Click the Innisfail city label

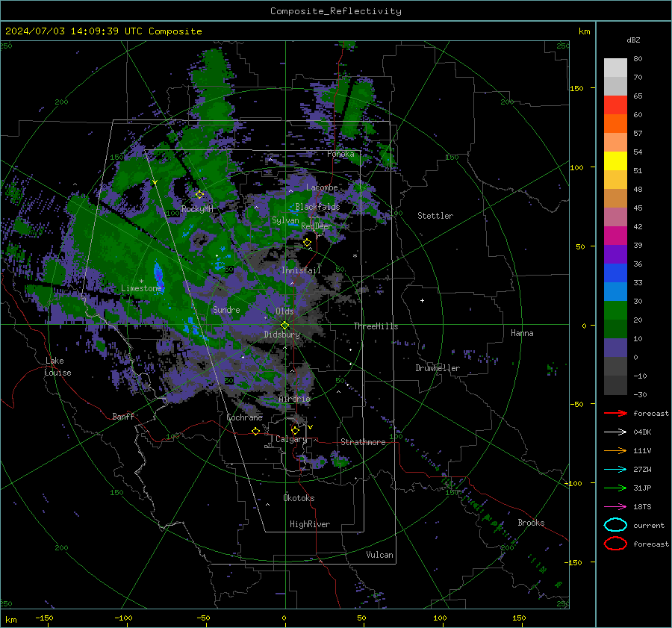301,270
